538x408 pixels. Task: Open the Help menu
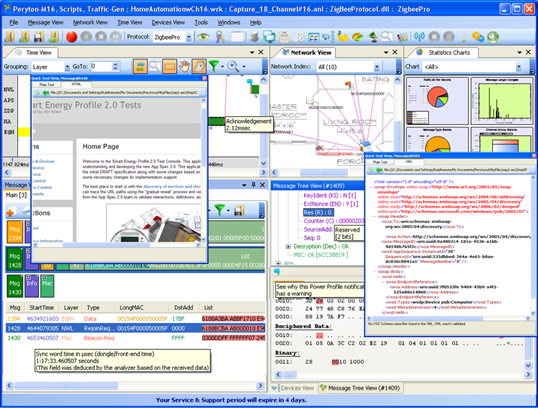click(x=256, y=23)
